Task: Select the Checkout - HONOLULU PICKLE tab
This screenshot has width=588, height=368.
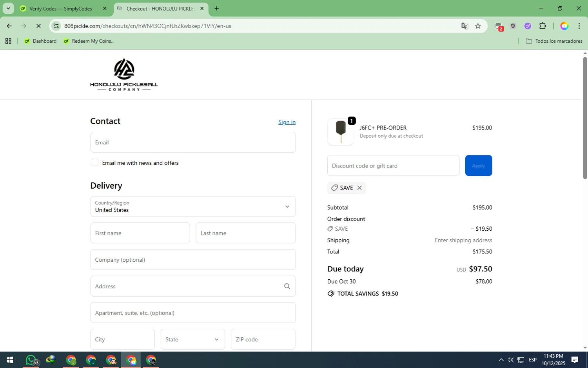Action: click(161, 8)
